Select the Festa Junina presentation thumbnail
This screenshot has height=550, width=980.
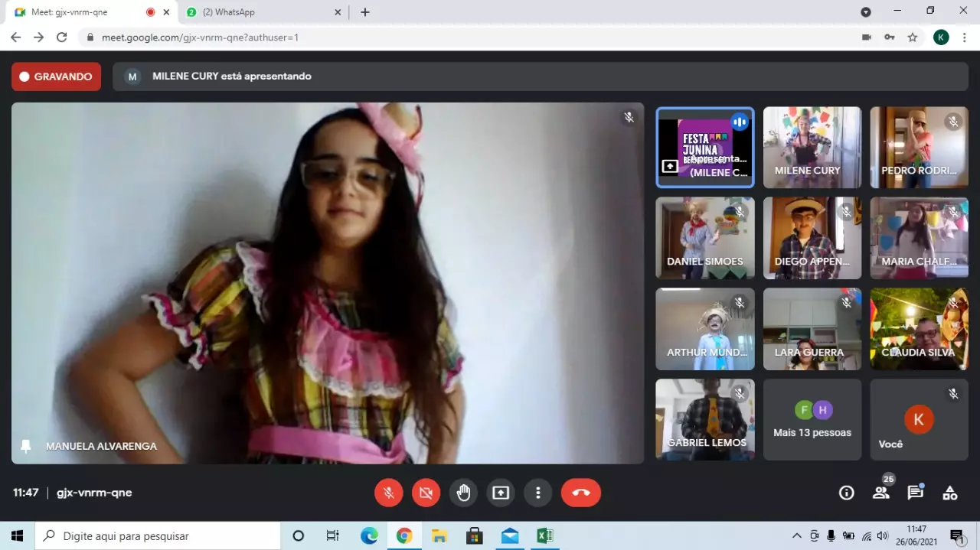click(x=704, y=147)
